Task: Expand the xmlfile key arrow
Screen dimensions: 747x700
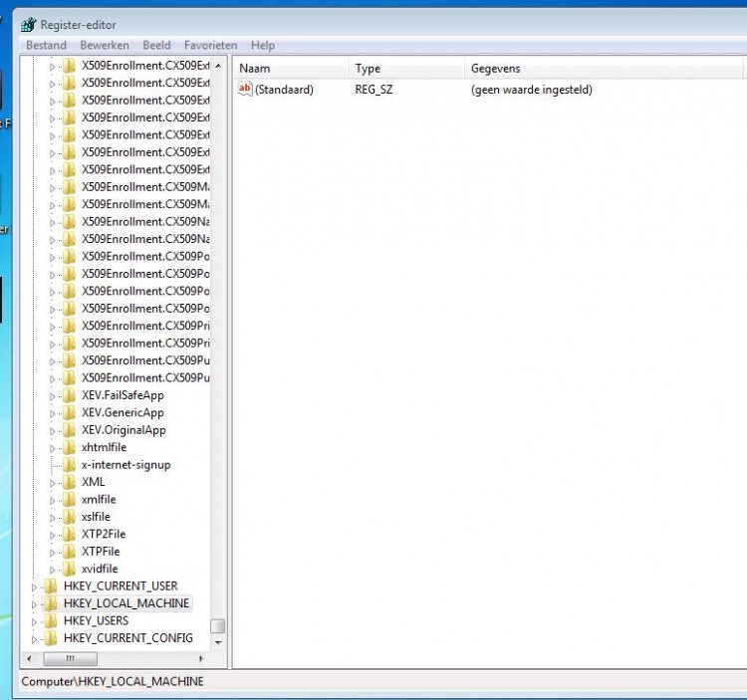Action: pyautogui.click(x=53, y=500)
